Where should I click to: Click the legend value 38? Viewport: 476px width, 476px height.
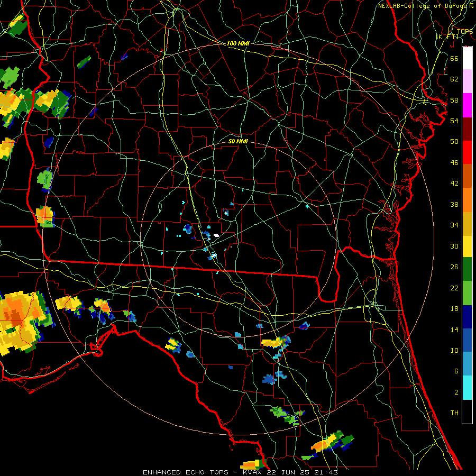click(x=454, y=204)
